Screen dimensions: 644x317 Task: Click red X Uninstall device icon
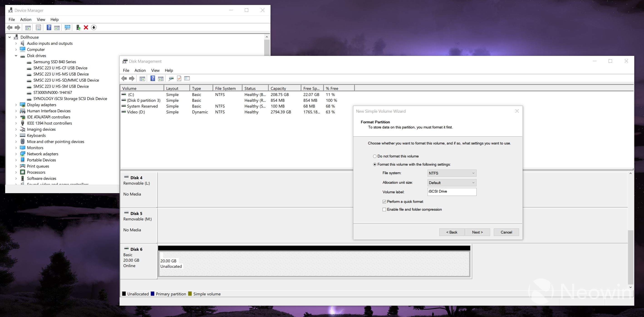point(86,27)
